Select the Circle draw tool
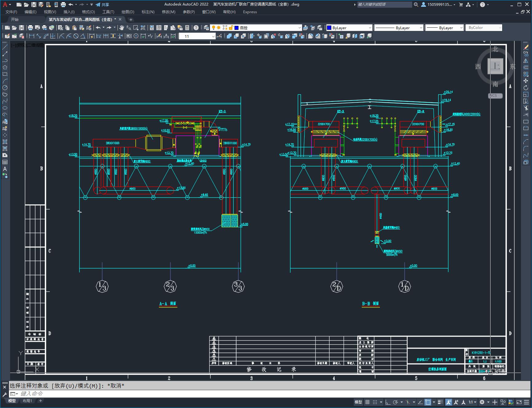Viewport: 532px width, 408px height. coord(5,88)
